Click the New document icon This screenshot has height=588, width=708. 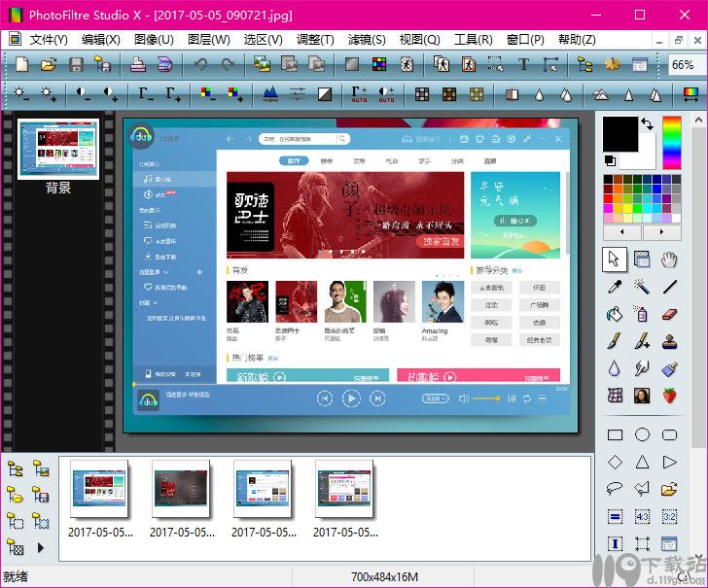(21, 64)
